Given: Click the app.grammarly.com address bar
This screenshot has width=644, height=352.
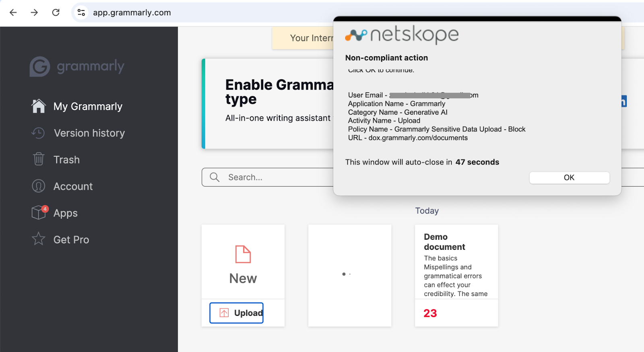Looking at the screenshot, I should (132, 12).
